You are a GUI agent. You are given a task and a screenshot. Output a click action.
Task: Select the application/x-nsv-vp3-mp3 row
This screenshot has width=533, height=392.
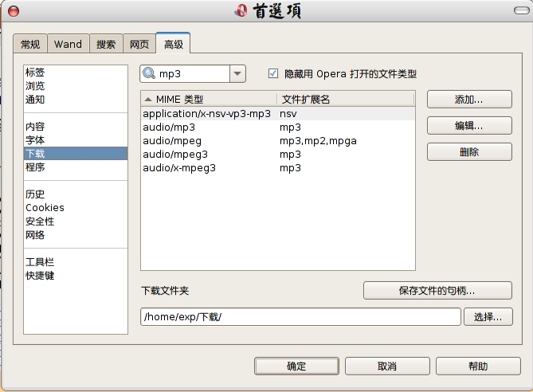point(278,114)
